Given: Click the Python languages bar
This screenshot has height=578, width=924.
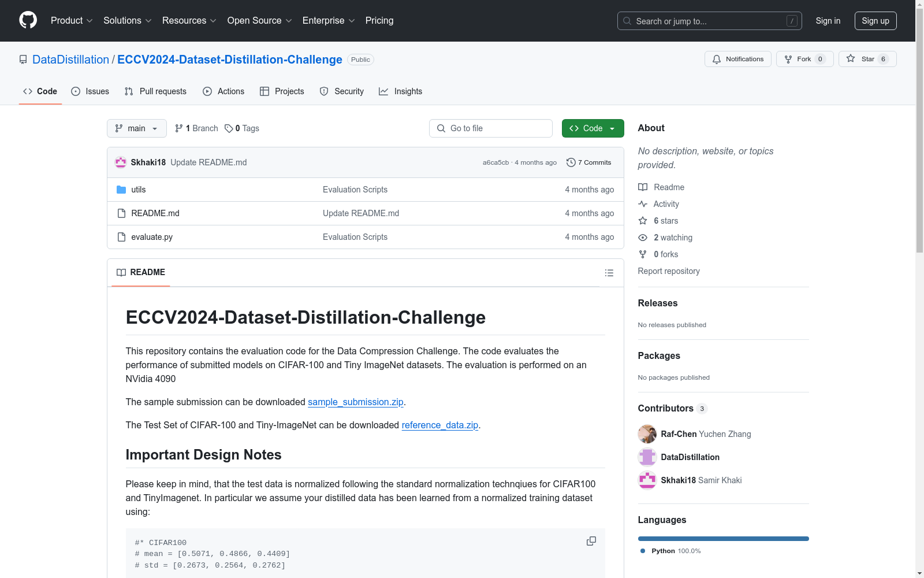Looking at the screenshot, I should (724, 539).
